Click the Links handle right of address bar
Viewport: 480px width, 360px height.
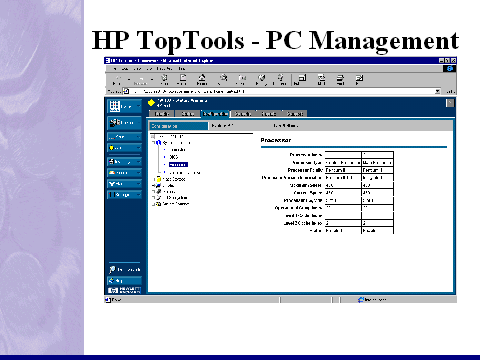(x=450, y=91)
